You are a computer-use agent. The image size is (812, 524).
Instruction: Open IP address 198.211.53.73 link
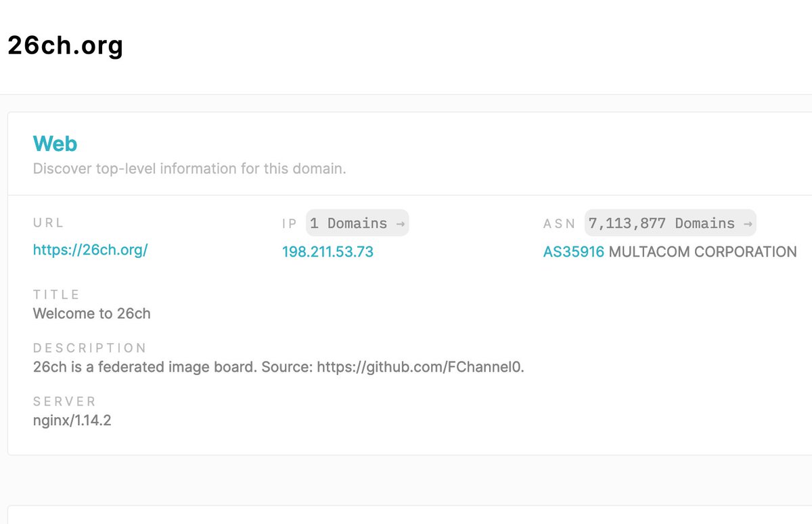click(x=328, y=252)
